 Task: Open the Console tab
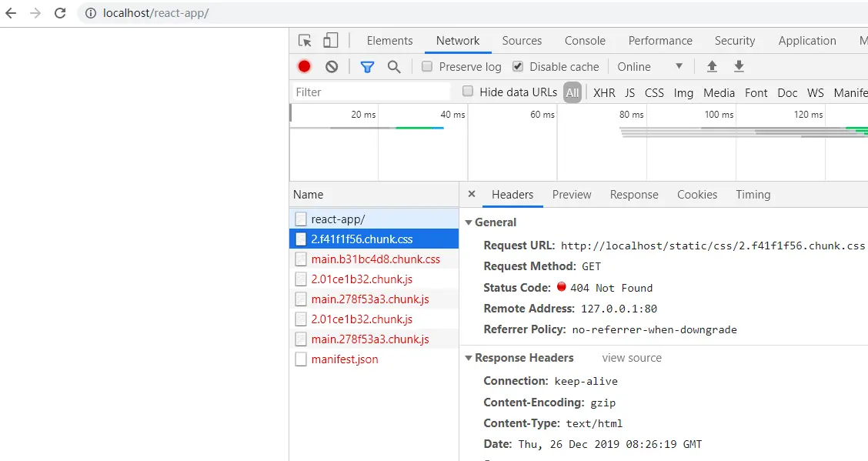pos(585,40)
